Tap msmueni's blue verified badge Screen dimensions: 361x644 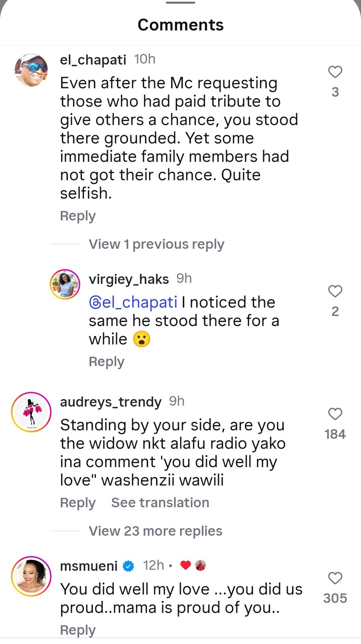point(129,566)
